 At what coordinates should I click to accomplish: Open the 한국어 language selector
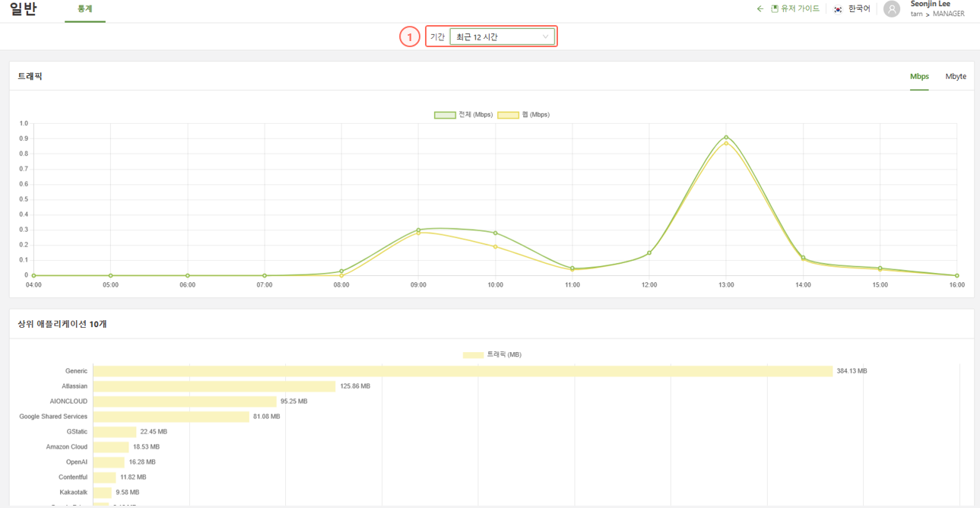tap(859, 9)
